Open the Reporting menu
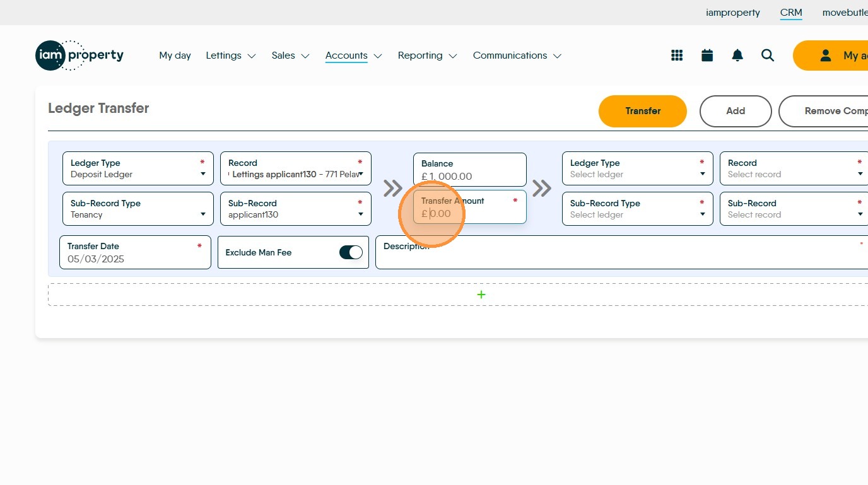 427,56
